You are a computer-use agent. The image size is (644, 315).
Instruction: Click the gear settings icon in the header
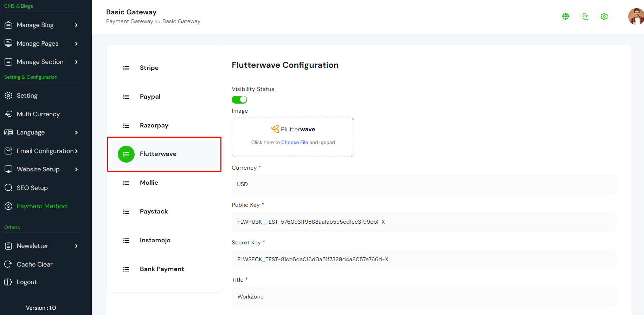pos(604,17)
